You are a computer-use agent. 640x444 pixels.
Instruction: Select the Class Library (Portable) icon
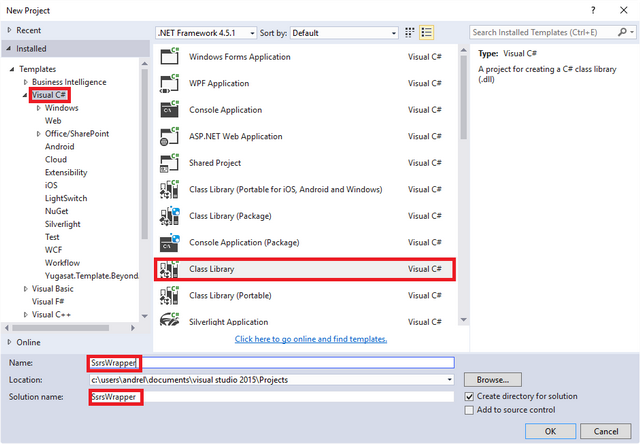point(169,295)
